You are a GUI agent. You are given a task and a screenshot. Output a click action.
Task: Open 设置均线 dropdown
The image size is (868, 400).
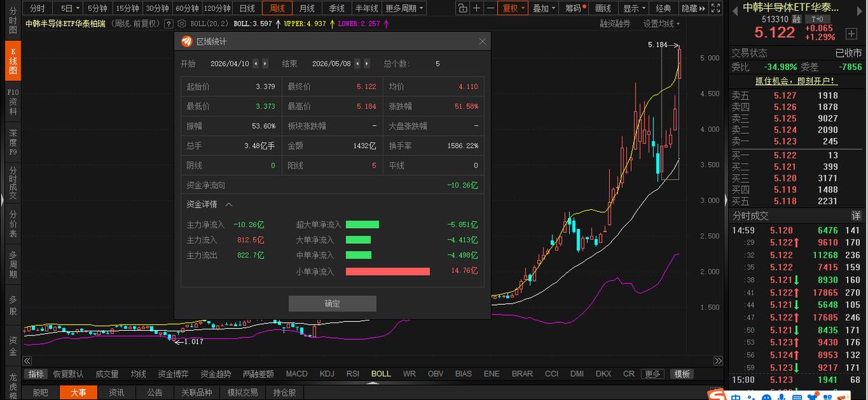pos(663,24)
